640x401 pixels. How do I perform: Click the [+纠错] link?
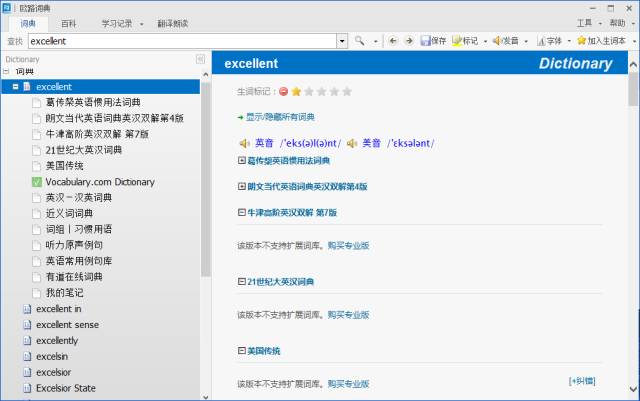[x=582, y=381]
